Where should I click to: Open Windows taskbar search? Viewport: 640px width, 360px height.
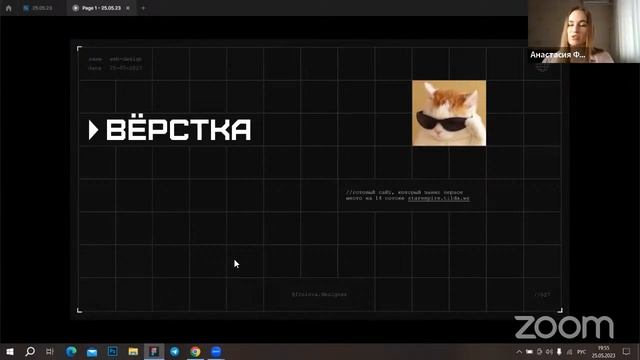(30, 351)
